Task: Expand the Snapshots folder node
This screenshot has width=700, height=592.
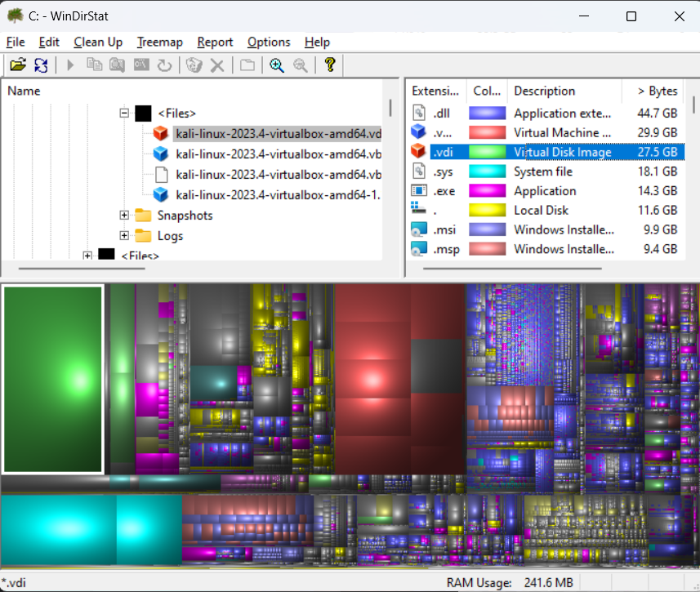Action: pyautogui.click(x=125, y=216)
